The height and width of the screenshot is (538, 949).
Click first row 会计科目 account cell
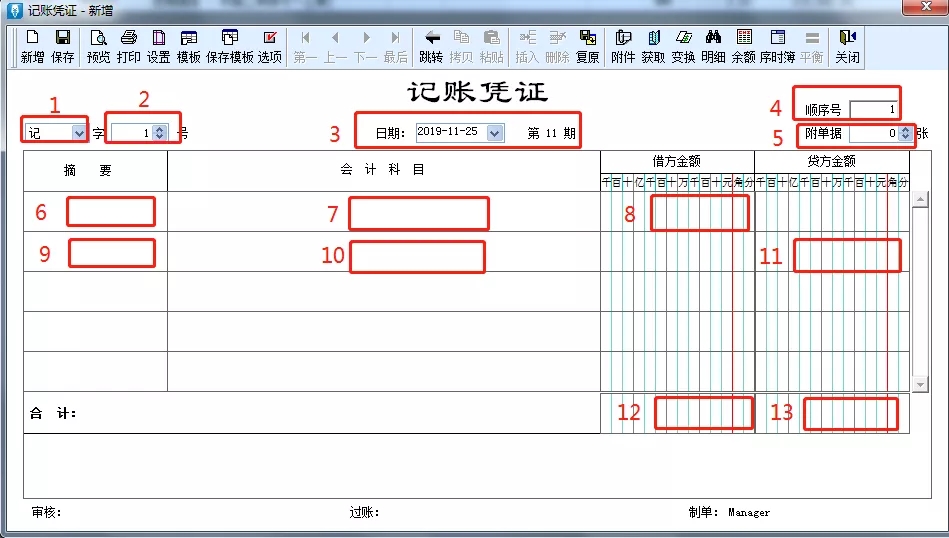tap(384, 212)
